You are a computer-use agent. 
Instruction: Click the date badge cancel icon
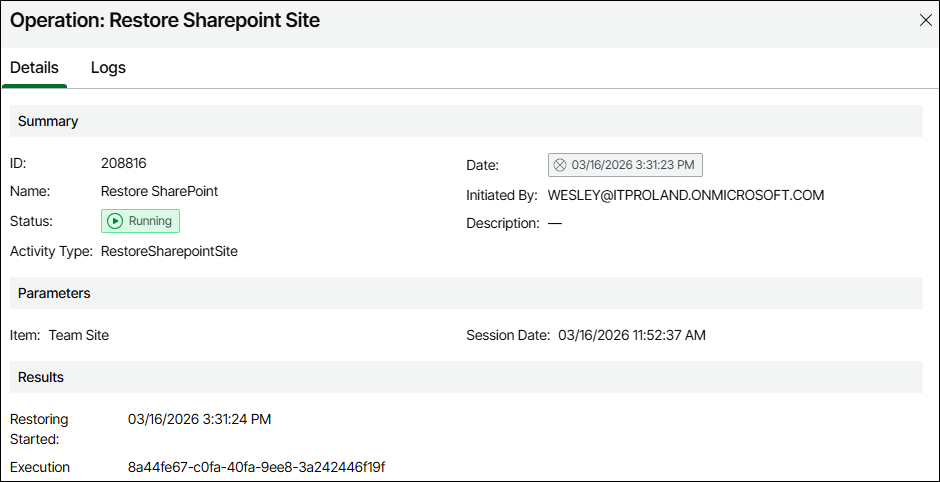[560, 165]
